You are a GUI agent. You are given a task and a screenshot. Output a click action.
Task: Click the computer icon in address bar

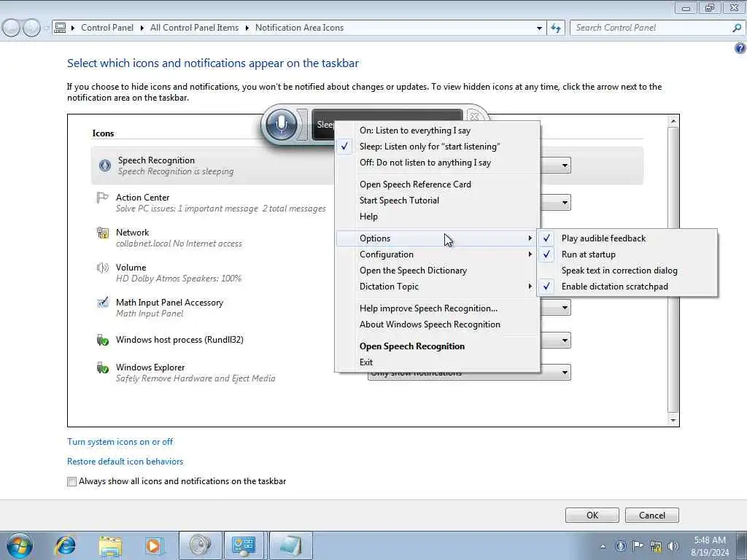(x=60, y=28)
